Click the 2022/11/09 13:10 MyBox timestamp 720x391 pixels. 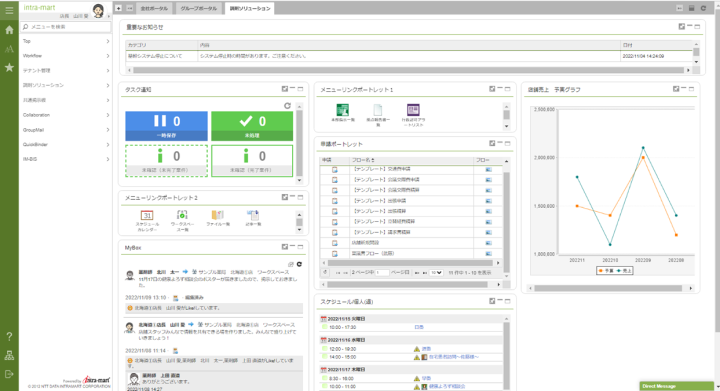[146, 298]
